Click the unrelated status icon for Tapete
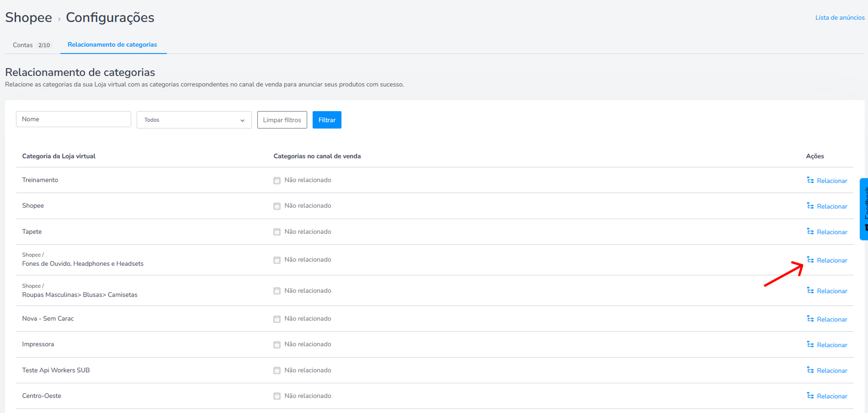Image resolution: width=868 pixels, height=413 pixels. (277, 232)
